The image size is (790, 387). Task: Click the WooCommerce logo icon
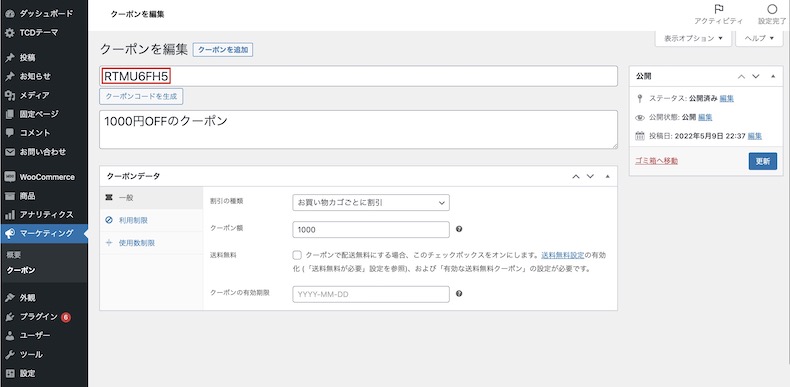10,177
